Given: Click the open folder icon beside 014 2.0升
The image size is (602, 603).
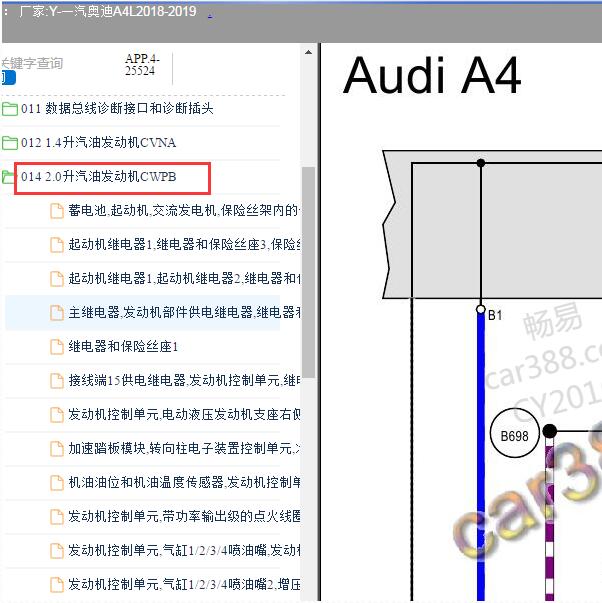Looking at the screenshot, I should 8,177.
